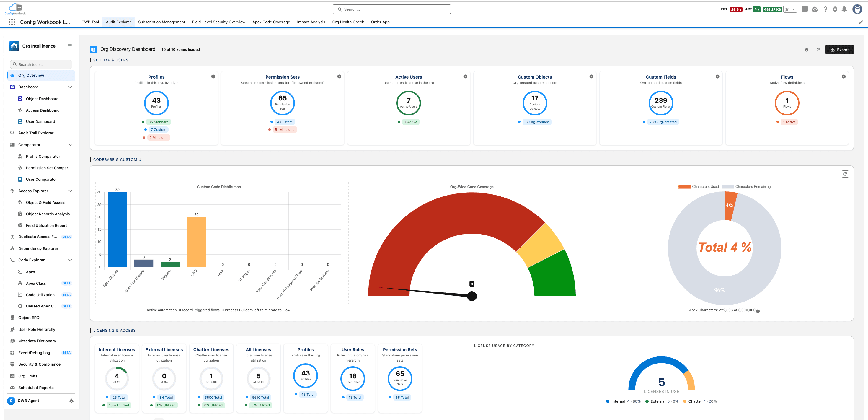This screenshot has height=420, width=868.
Task: Open Org Overview in the sidebar
Action: (41, 76)
